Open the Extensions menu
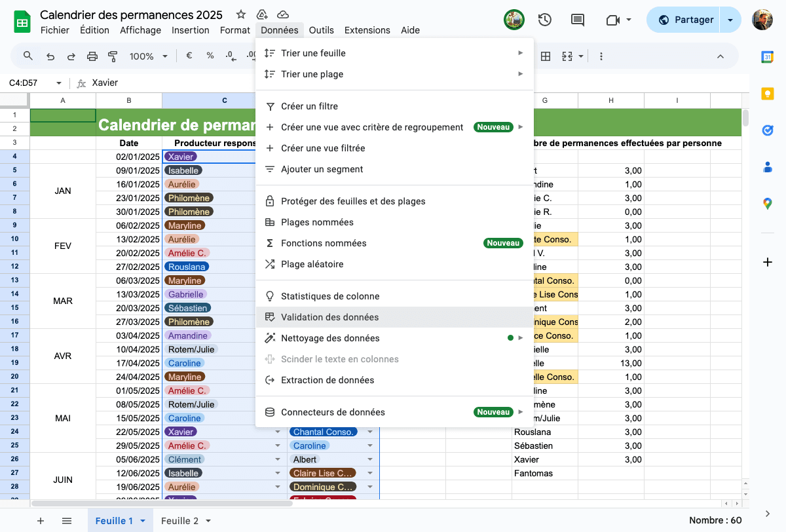The height and width of the screenshot is (532, 786). coord(367,30)
